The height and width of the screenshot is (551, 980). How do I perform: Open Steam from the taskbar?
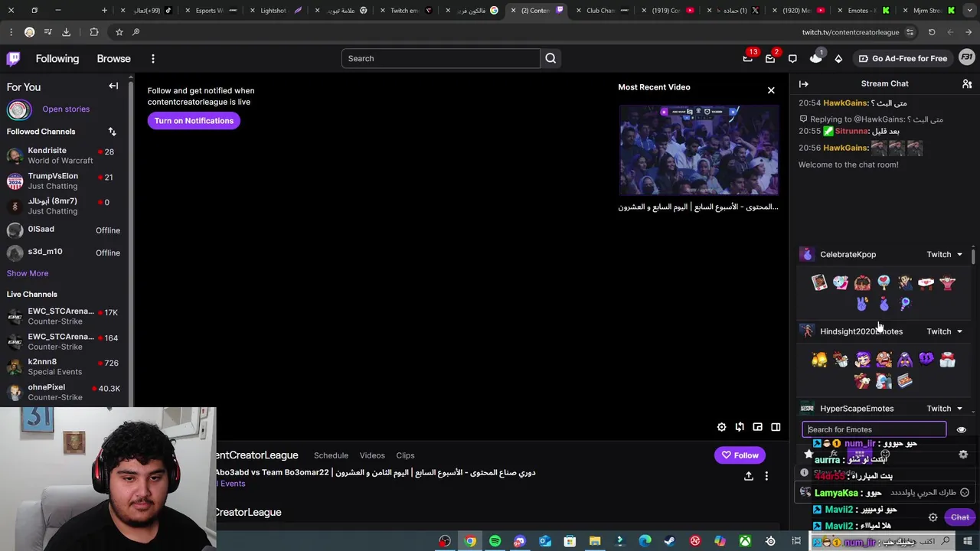(x=669, y=541)
